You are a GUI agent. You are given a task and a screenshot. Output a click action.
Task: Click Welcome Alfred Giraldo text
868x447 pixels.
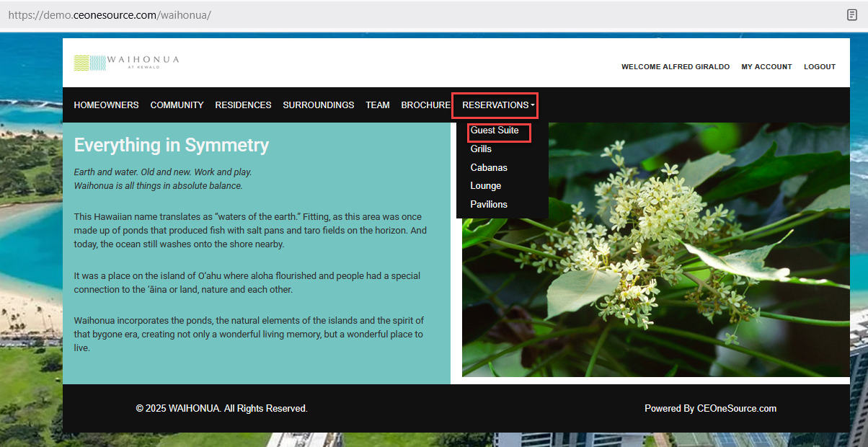pos(675,67)
